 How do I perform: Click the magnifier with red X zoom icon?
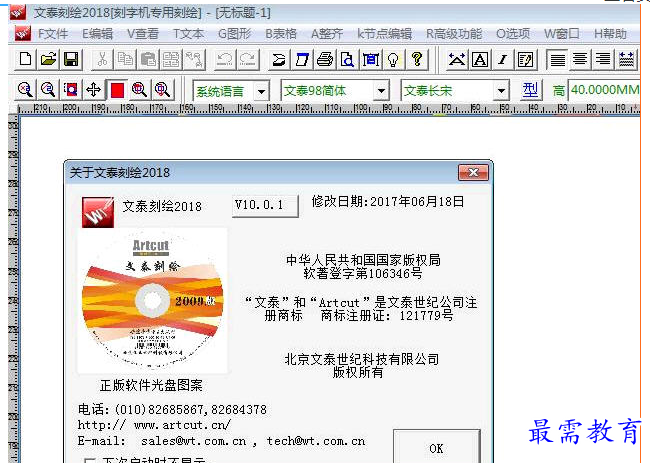25,90
